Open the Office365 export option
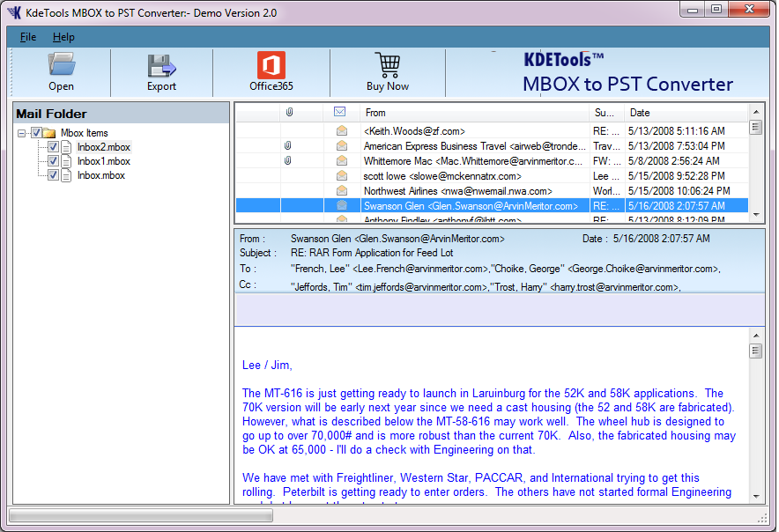The width and height of the screenshot is (779, 532). coord(271,66)
